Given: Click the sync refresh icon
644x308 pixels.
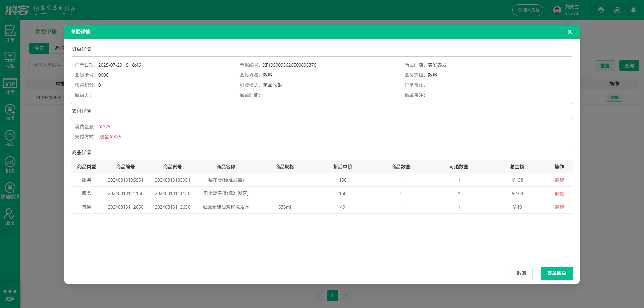Looking at the screenshot, I should 617,10.
